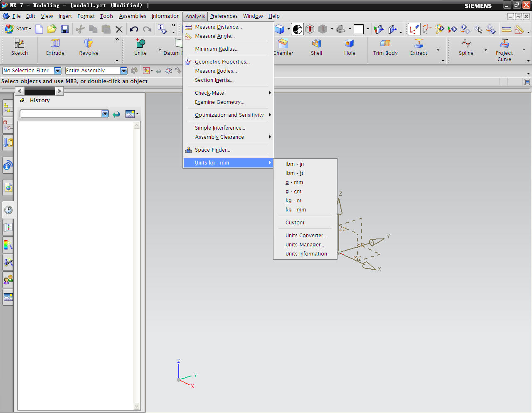This screenshot has width=532, height=413.
Task: Open the Part Navigator sidebar tab
Action: tap(8, 125)
